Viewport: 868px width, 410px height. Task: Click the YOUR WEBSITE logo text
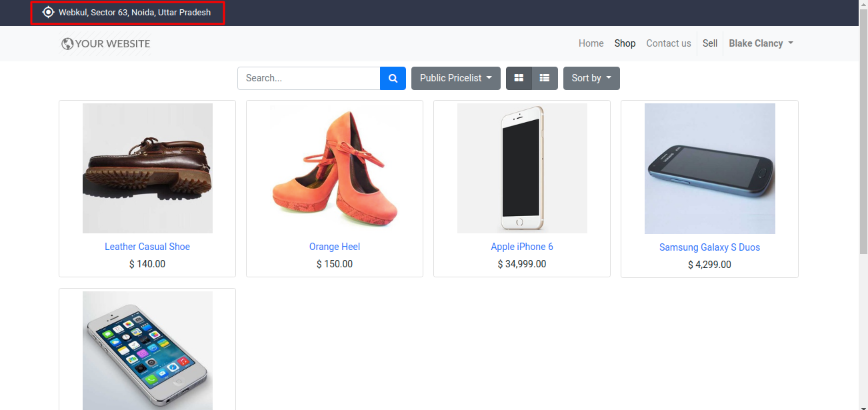[x=113, y=44]
